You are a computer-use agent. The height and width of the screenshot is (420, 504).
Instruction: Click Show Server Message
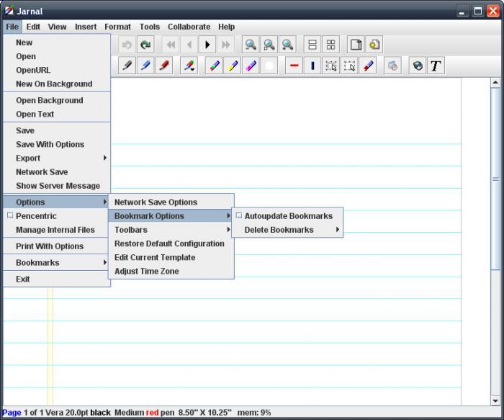(x=57, y=186)
